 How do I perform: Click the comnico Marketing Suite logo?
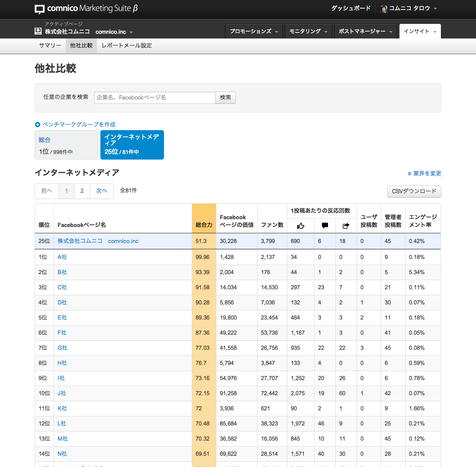pyautogui.click(x=86, y=9)
